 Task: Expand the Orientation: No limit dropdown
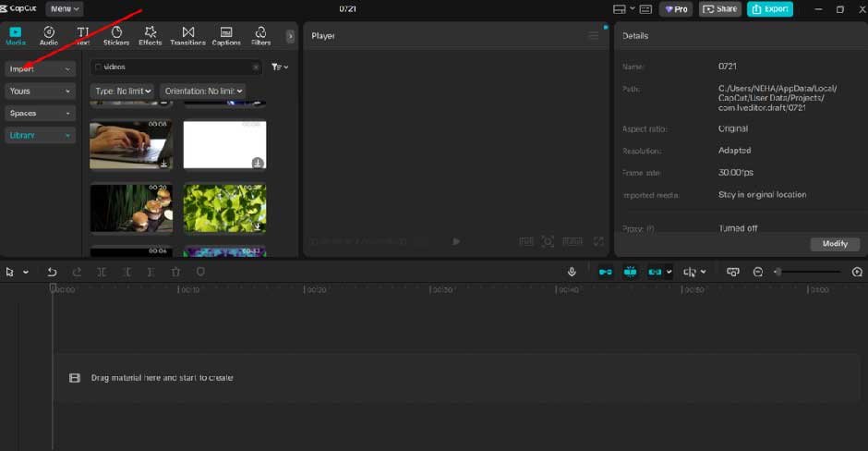[202, 91]
